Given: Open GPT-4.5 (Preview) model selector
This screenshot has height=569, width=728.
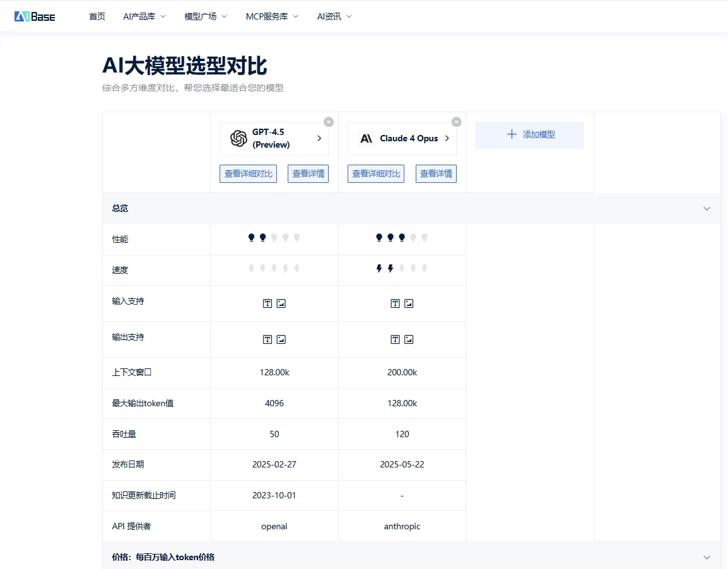Looking at the screenshot, I should tap(274, 138).
